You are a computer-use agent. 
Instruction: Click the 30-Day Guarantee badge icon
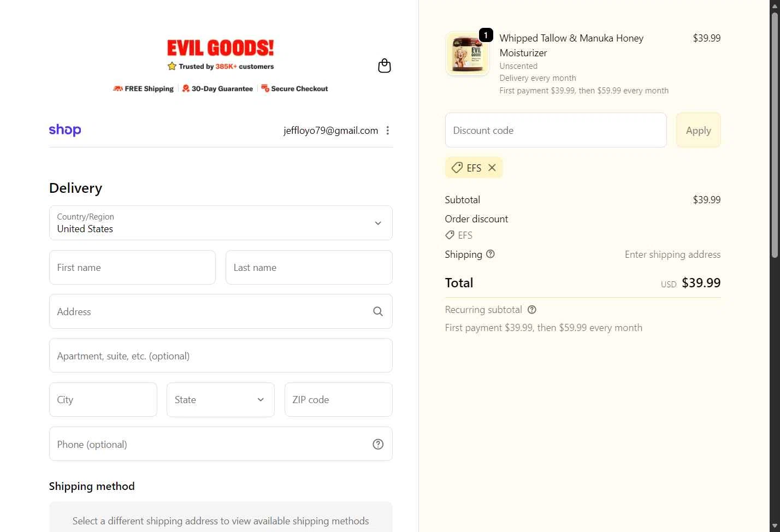(186, 88)
